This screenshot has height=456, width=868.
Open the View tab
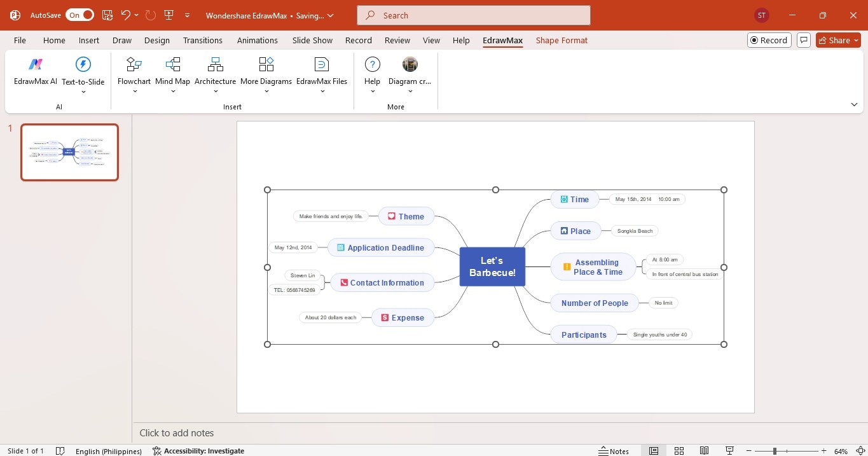click(431, 40)
